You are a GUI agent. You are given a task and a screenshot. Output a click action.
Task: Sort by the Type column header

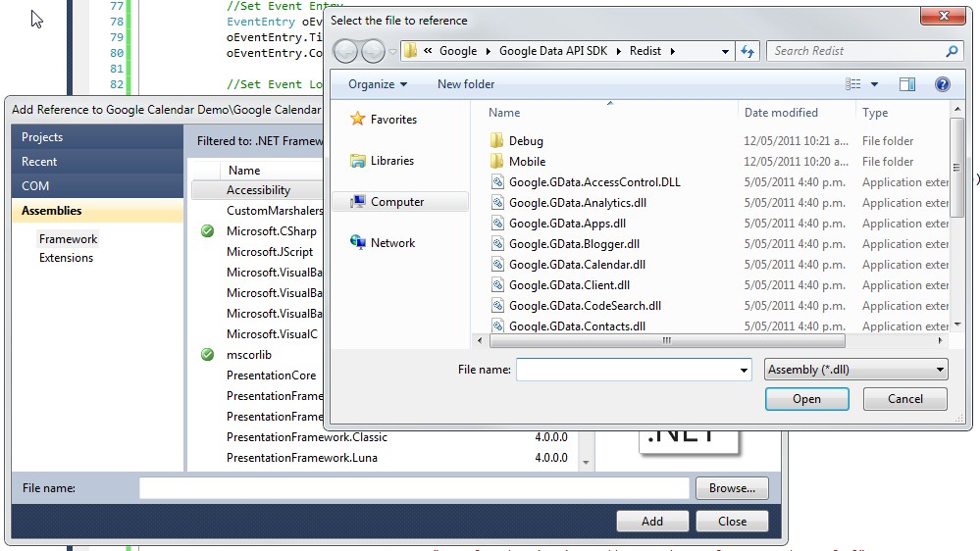tap(875, 113)
